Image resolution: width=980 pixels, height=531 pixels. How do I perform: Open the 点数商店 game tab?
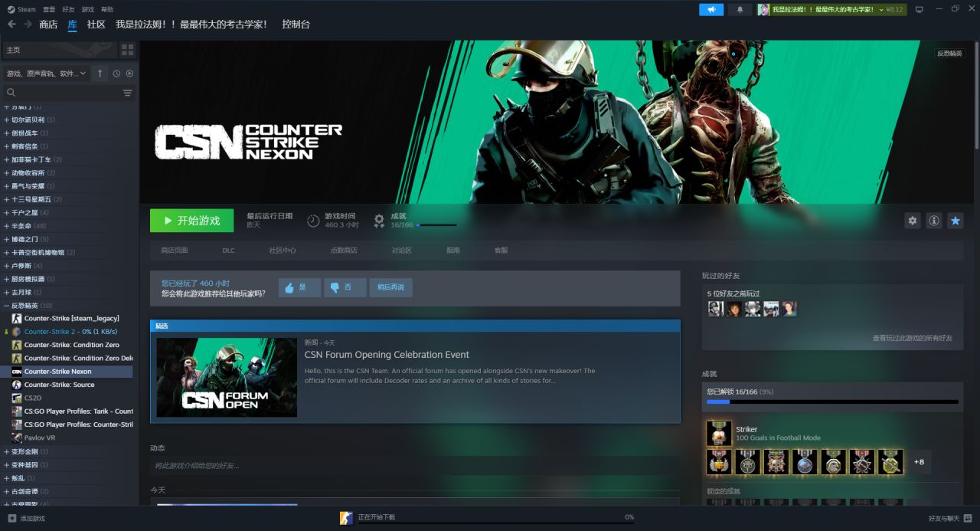coord(343,251)
